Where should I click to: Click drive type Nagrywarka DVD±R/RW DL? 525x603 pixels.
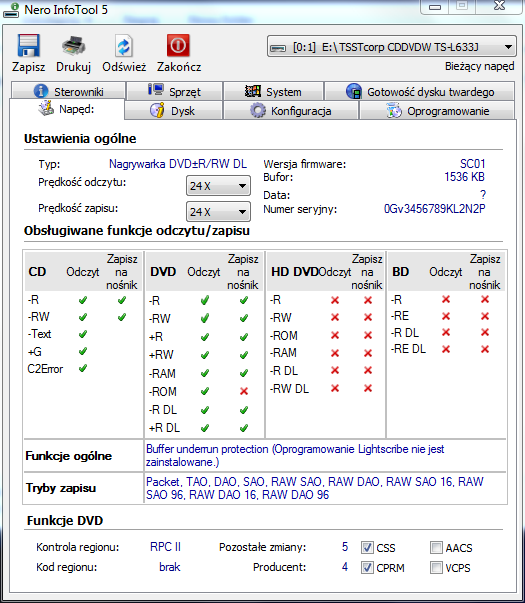pyautogui.click(x=178, y=164)
